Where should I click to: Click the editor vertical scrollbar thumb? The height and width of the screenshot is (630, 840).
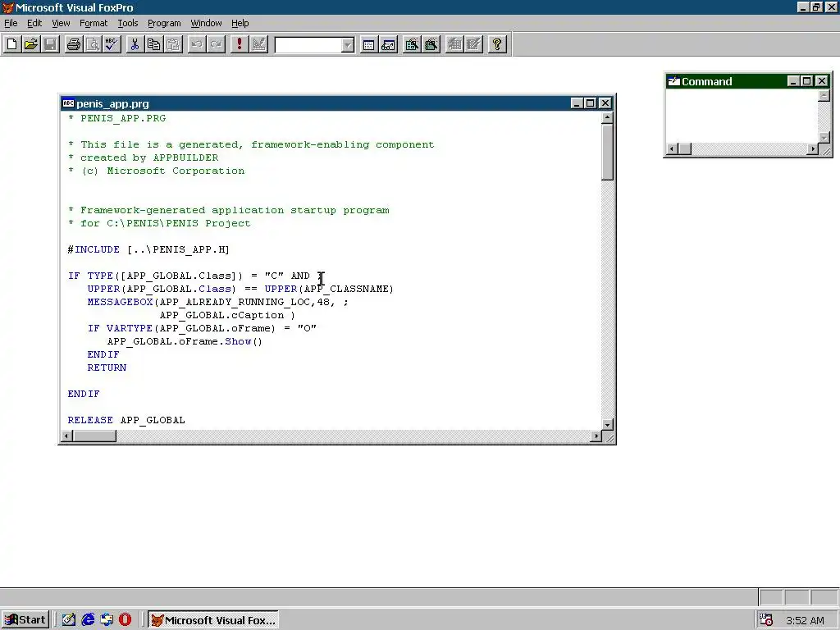tap(607, 152)
